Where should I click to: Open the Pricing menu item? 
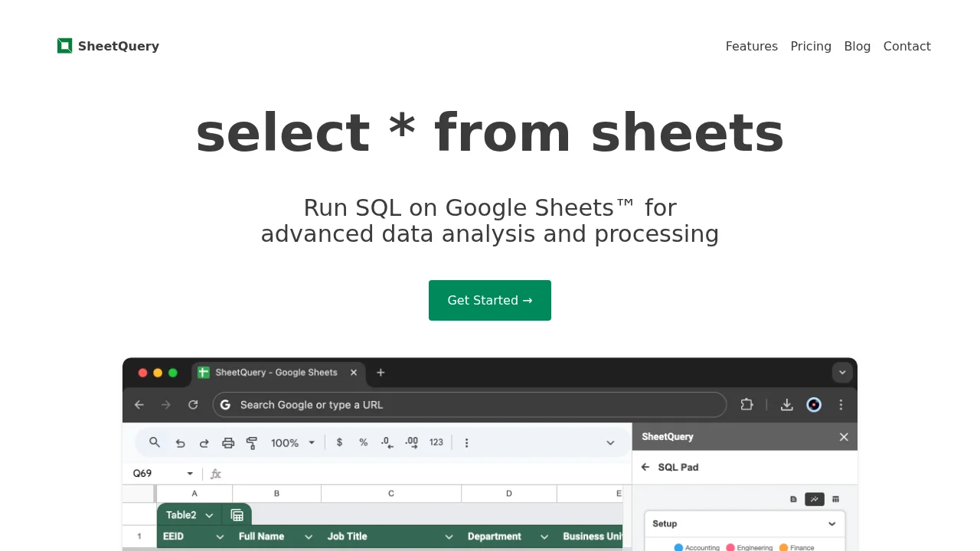pyautogui.click(x=811, y=46)
